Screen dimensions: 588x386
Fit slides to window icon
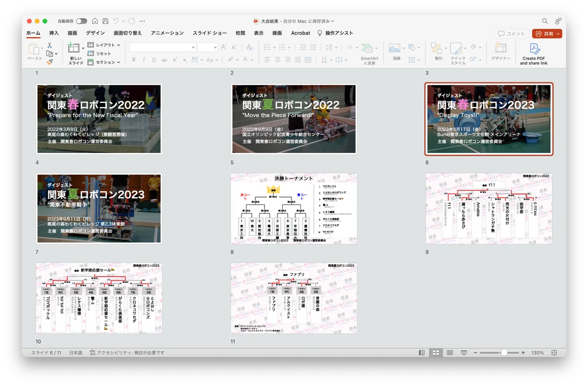point(554,353)
